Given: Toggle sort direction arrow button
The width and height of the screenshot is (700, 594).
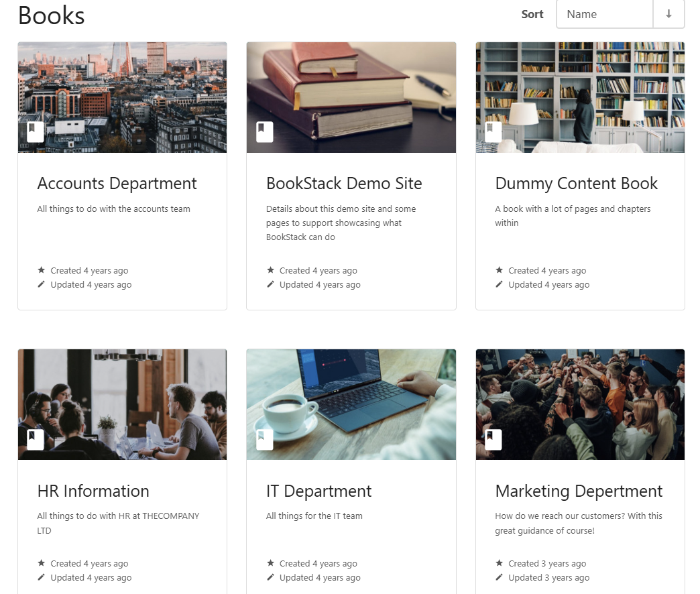Looking at the screenshot, I should (x=668, y=14).
